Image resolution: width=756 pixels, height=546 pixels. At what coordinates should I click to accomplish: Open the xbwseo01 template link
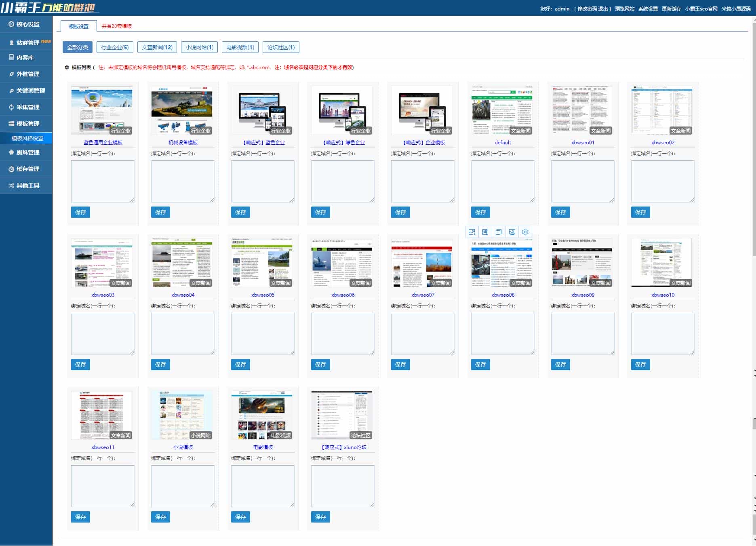pos(583,143)
